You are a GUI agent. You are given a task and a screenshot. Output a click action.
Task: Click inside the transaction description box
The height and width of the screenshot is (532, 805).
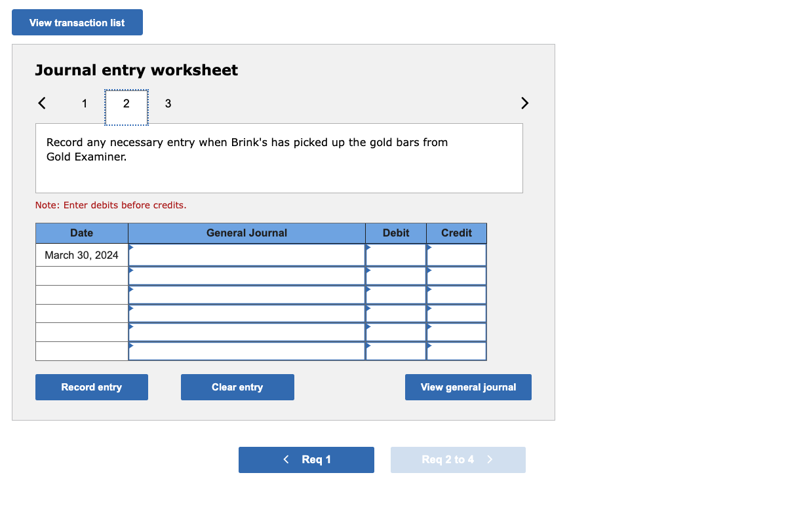[279, 157]
